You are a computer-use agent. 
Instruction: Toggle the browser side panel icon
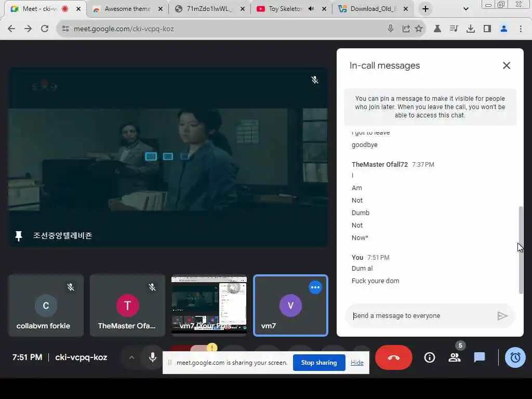pyautogui.click(x=487, y=29)
